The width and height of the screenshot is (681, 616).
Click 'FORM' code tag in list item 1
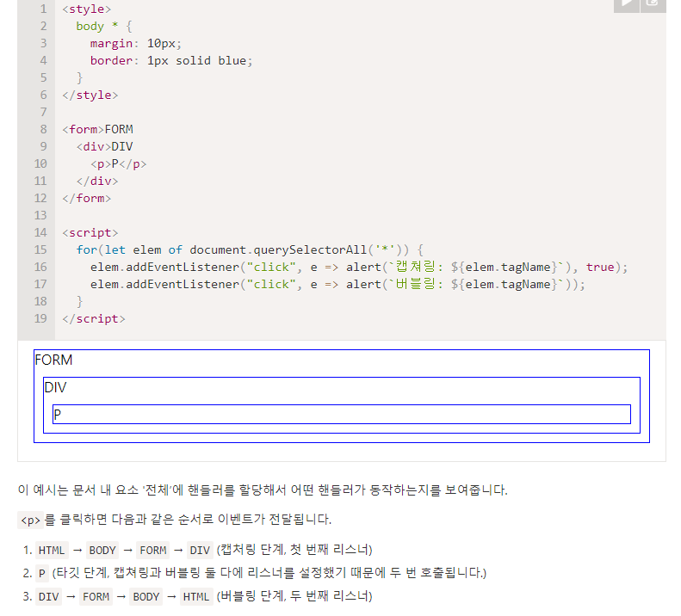pos(153,550)
